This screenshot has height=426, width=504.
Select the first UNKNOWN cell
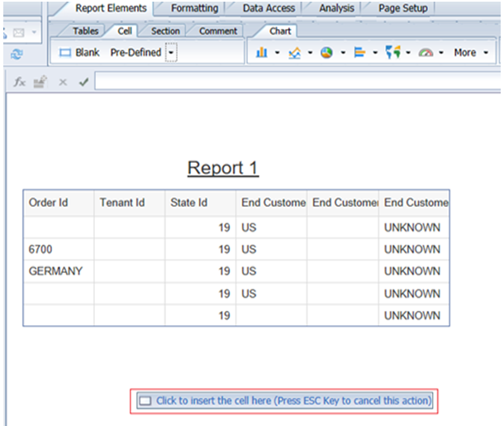(x=414, y=227)
